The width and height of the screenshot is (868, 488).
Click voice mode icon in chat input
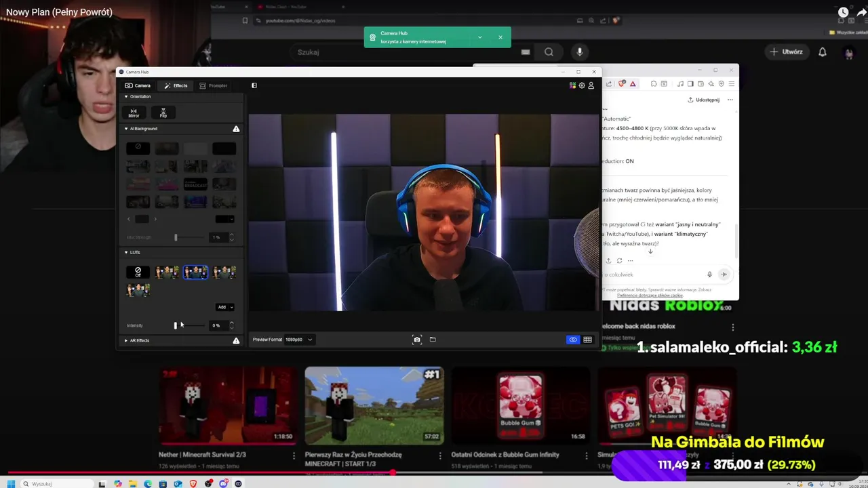tap(724, 274)
